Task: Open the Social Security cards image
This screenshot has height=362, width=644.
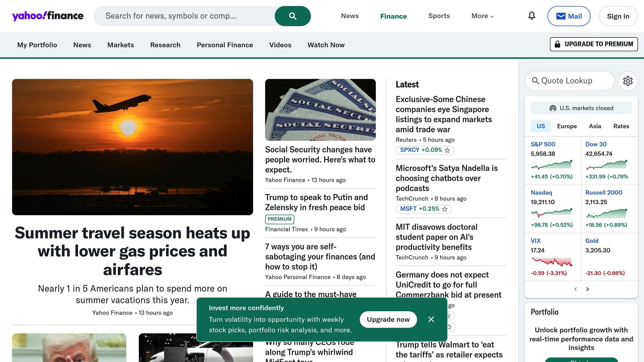Action: point(320,110)
